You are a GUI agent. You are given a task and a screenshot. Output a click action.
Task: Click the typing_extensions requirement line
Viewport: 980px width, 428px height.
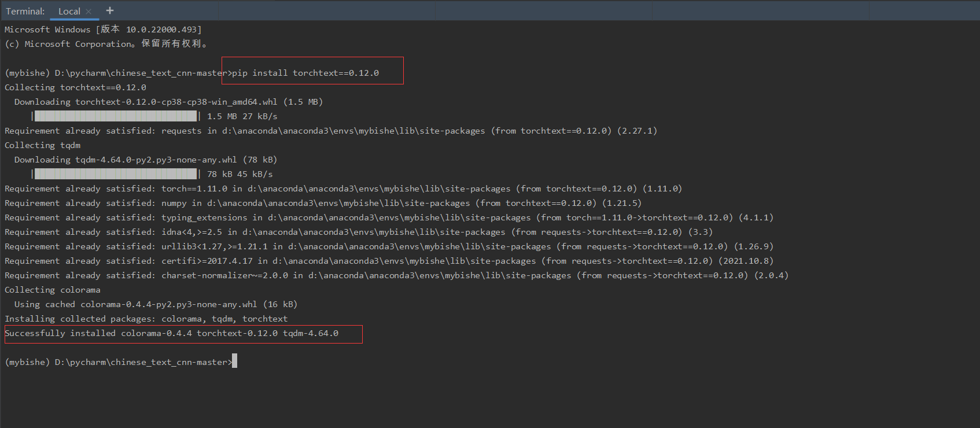(x=389, y=217)
